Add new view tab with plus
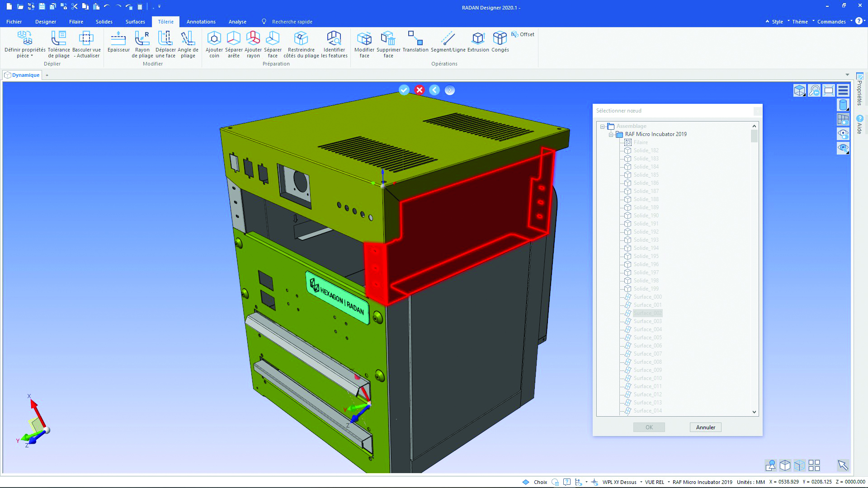Screen dimensions: 868x488 click(47, 75)
